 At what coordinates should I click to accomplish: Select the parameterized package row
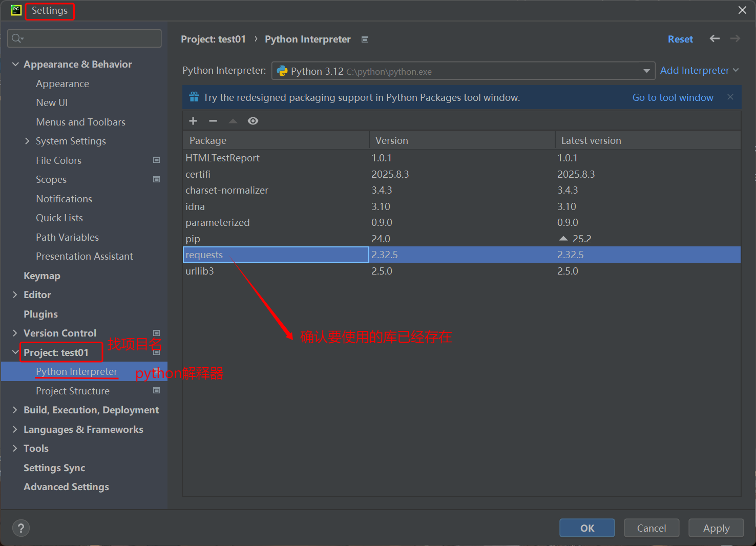(462, 222)
